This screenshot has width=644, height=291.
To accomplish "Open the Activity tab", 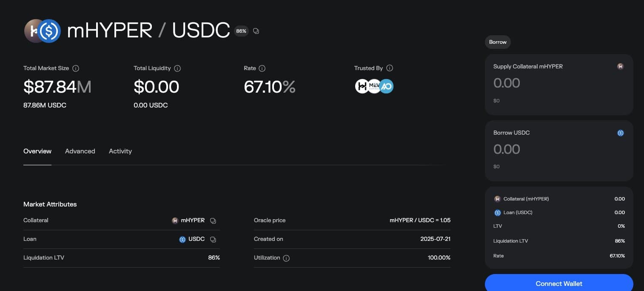I will pyautogui.click(x=120, y=151).
